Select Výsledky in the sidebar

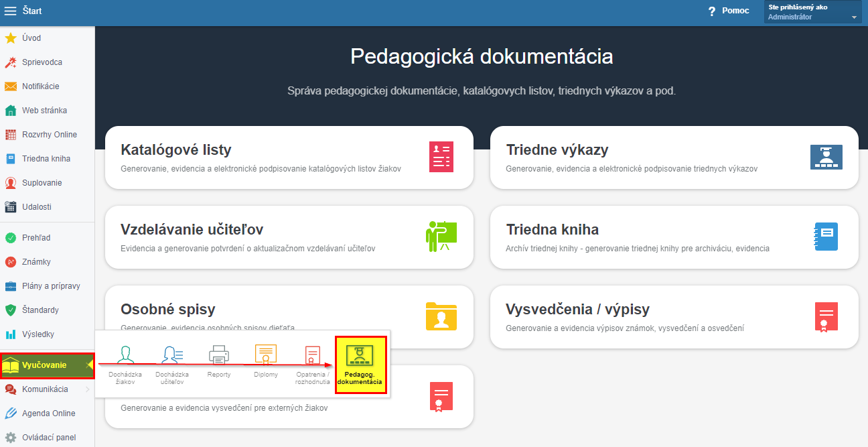pos(38,334)
